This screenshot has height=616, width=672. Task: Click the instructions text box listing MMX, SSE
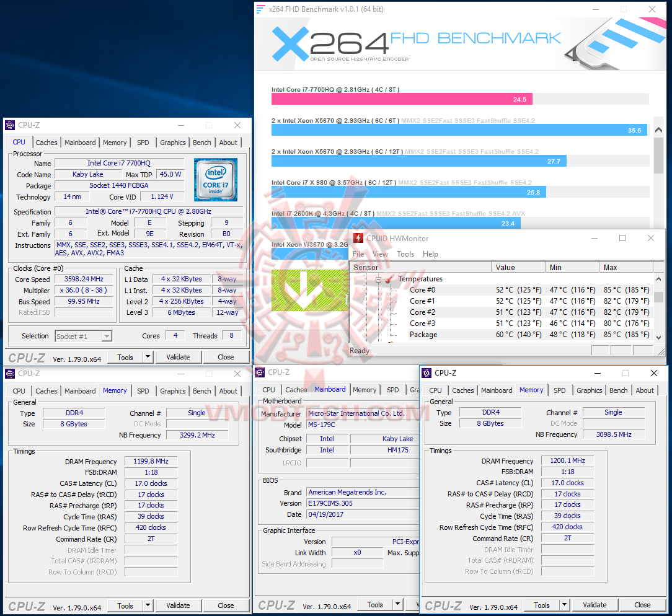[x=149, y=249]
